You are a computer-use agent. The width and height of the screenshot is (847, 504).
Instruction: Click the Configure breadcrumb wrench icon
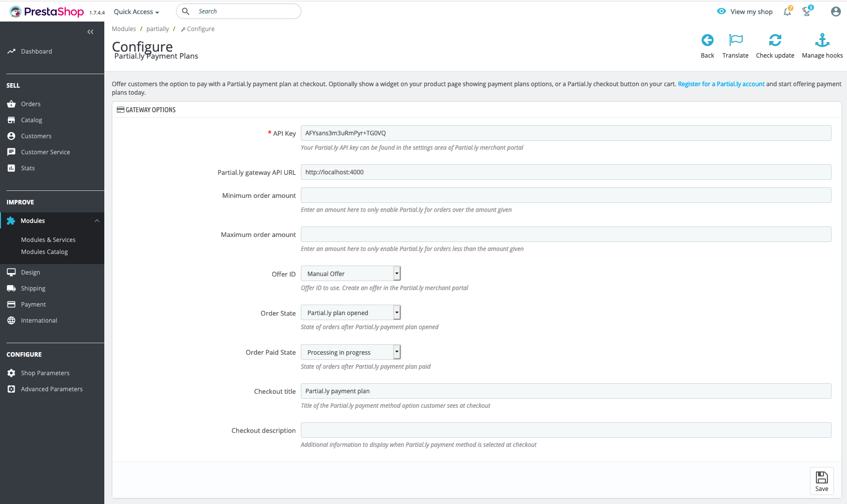click(x=183, y=29)
